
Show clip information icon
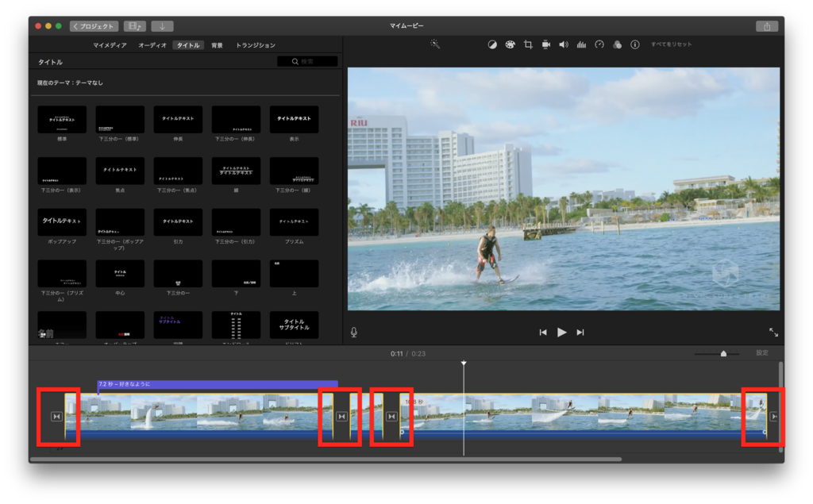click(x=634, y=44)
